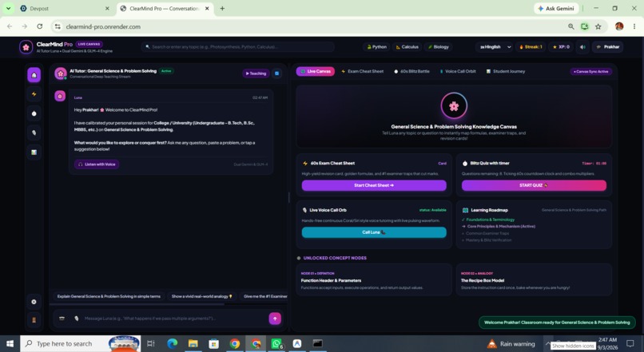Image resolution: width=644 pixels, height=352 pixels.
Task: Switch to the Live Canvas tab
Action: (x=316, y=71)
